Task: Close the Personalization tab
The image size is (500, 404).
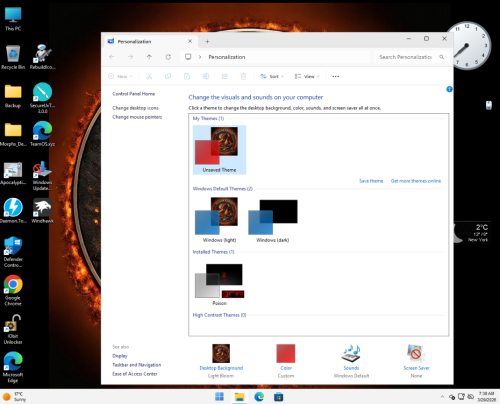Action: point(190,41)
